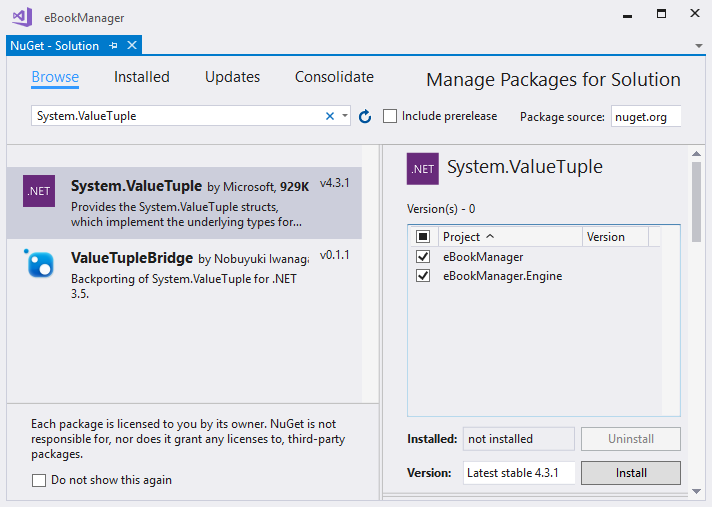712x507 pixels.
Task: Switch to the Consolidate tab
Action: coord(335,77)
